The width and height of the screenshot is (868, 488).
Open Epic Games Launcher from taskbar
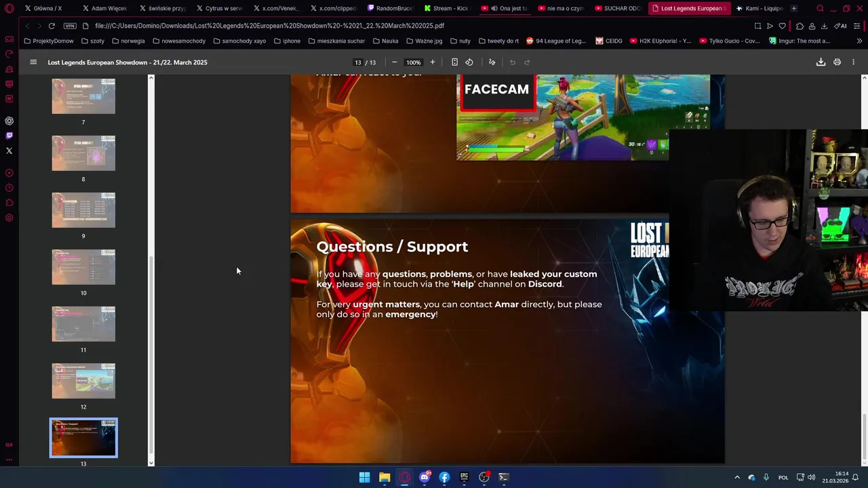click(x=465, y=477)
